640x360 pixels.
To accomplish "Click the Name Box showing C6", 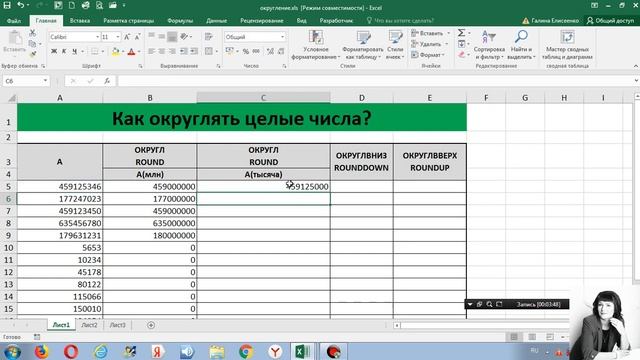I will point(23,81).
